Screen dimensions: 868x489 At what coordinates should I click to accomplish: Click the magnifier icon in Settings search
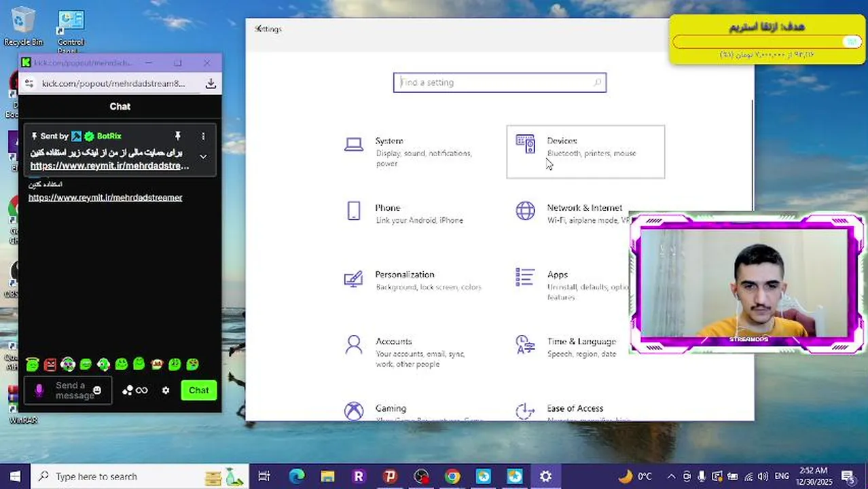pos(597,82)
